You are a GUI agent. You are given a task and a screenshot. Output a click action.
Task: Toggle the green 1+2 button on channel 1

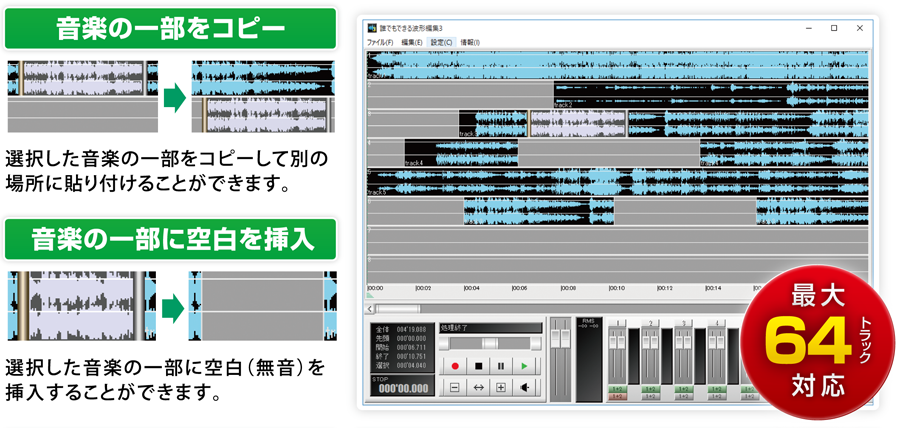coord(618,389)
